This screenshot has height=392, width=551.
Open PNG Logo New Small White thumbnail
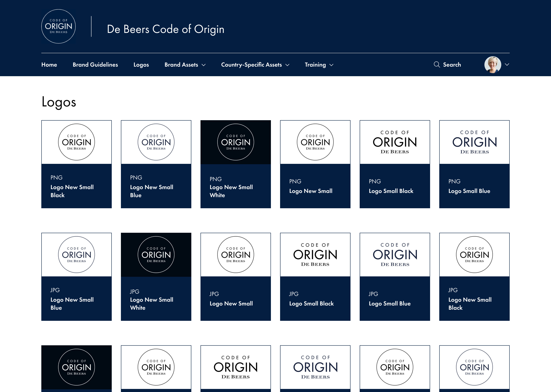[236, 142]
